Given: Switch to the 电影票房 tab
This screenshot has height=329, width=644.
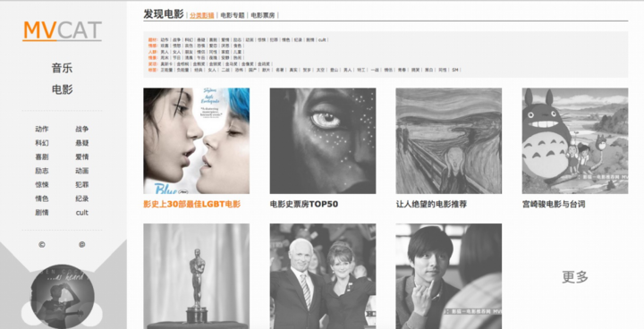Looking at the screenshot, I should pos(263,15).
